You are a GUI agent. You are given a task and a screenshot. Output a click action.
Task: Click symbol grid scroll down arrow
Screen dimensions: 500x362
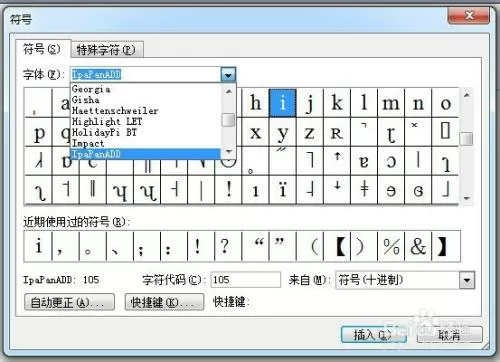tap(466, 198)
